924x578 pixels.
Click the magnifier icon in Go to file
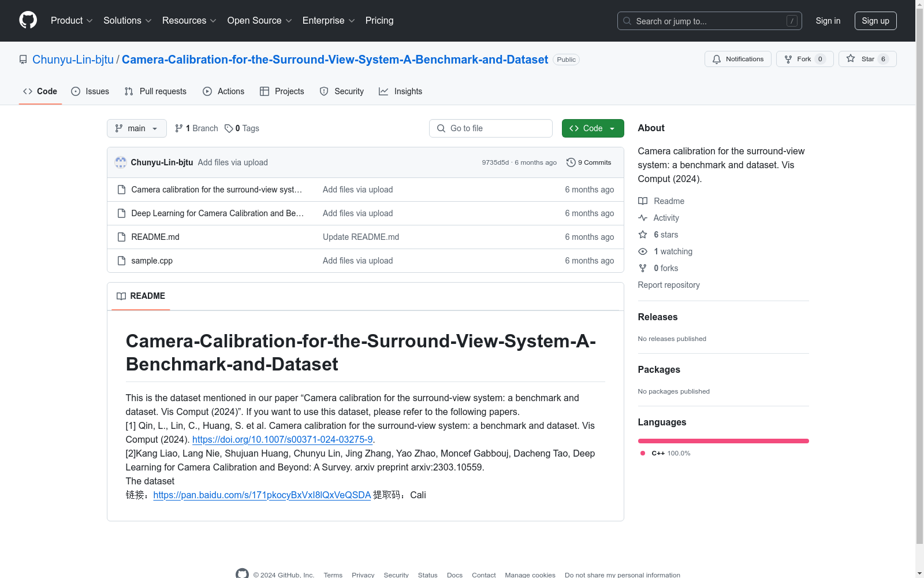coord(441,128)
